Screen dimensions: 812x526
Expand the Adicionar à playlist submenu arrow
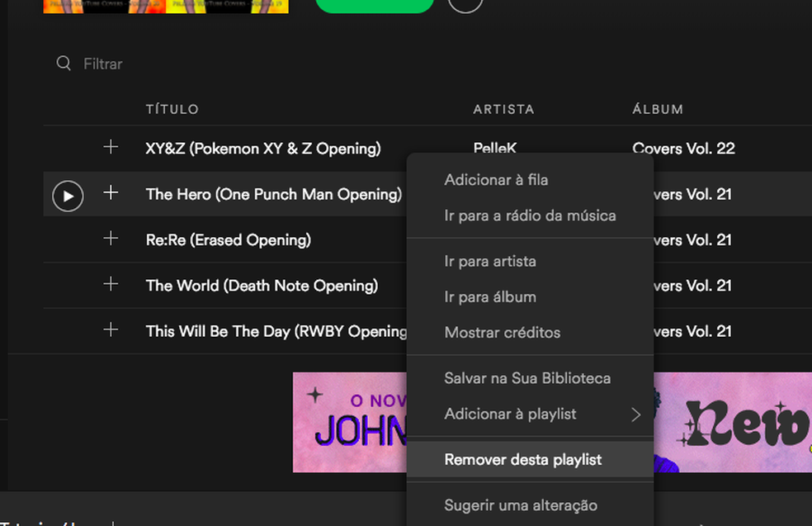point(635,415)
